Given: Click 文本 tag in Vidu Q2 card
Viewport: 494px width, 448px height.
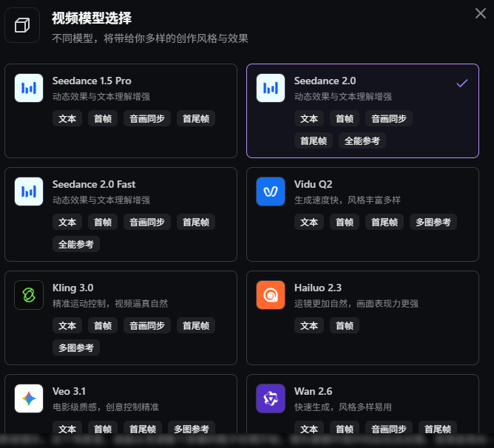Looking at the screenshot, I should point(309,222).
